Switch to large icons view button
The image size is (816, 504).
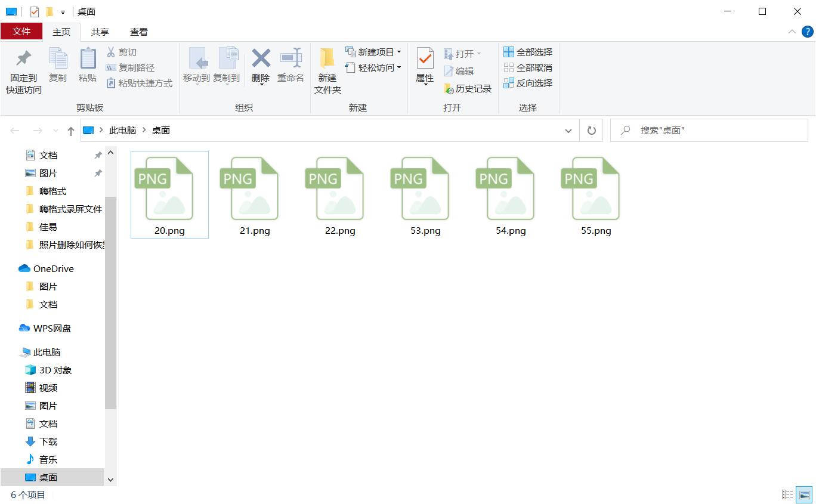point(805,494)
